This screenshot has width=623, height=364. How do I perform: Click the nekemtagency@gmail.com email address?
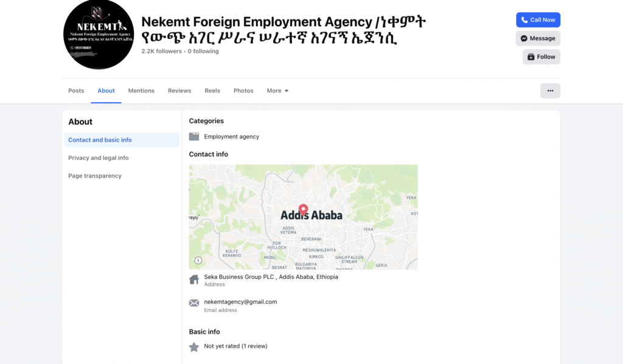[x=240, y=302]
